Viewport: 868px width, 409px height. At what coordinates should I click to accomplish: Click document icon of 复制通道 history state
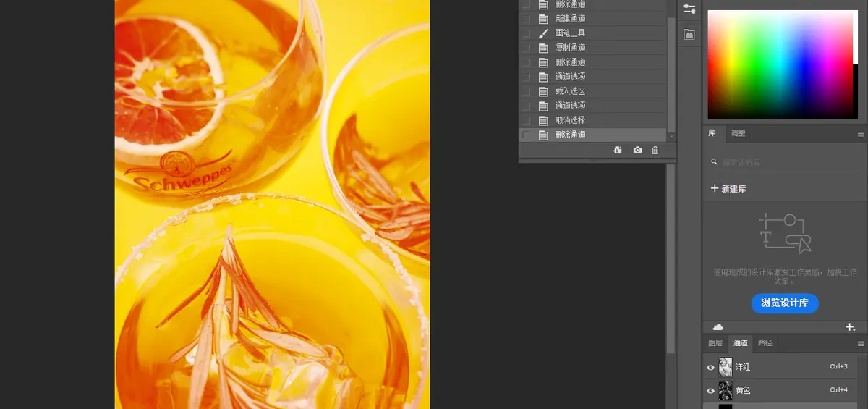coord(543,48)
